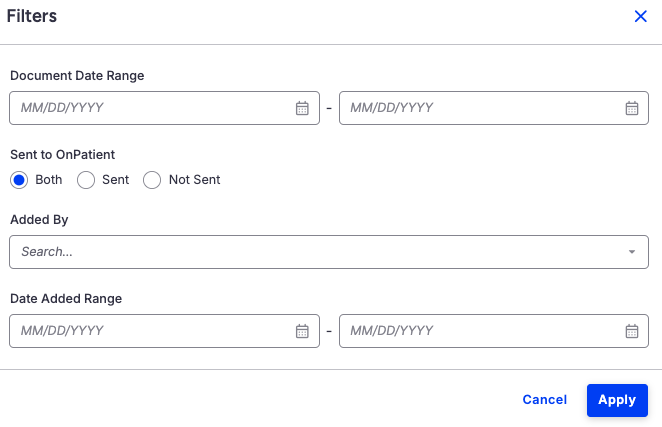
Task: Click the Sent to OnPatient label
Action: point(62,155)
